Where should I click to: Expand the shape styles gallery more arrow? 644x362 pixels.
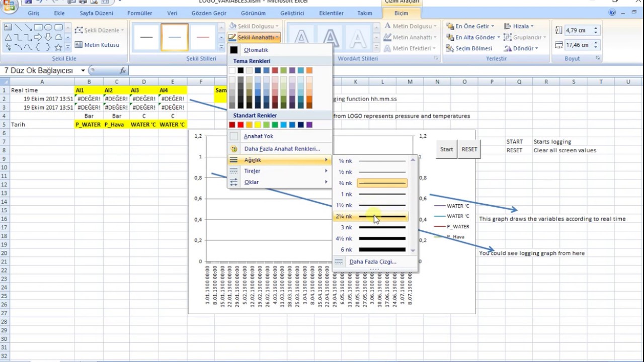[221, 47]
